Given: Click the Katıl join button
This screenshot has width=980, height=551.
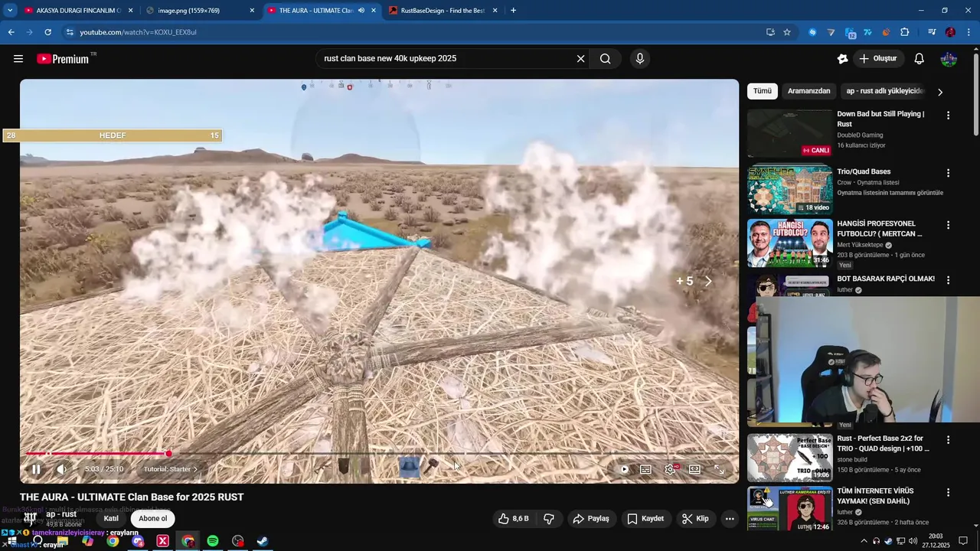Looking at the screenshot, I should pyautogui.click(x=111, y=519).
